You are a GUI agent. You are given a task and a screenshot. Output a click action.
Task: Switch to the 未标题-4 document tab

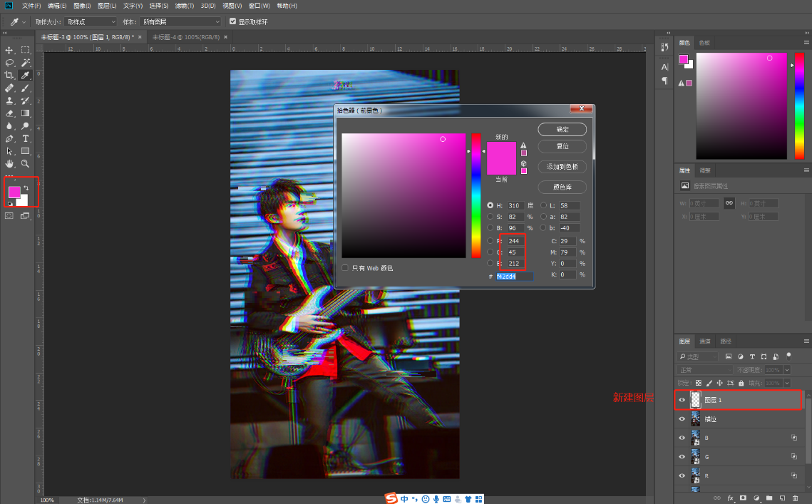[x=186, y=37]
